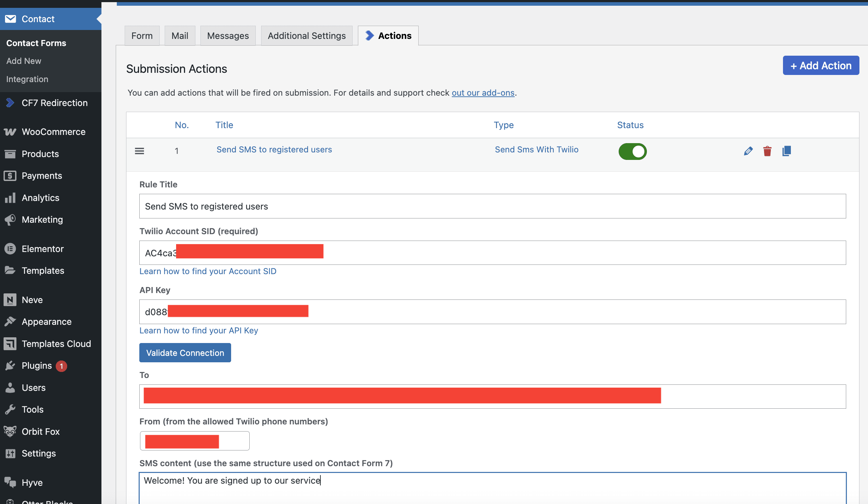Switch to the Additional Settings tab
The image size is (868, 504).
[306, 36]
